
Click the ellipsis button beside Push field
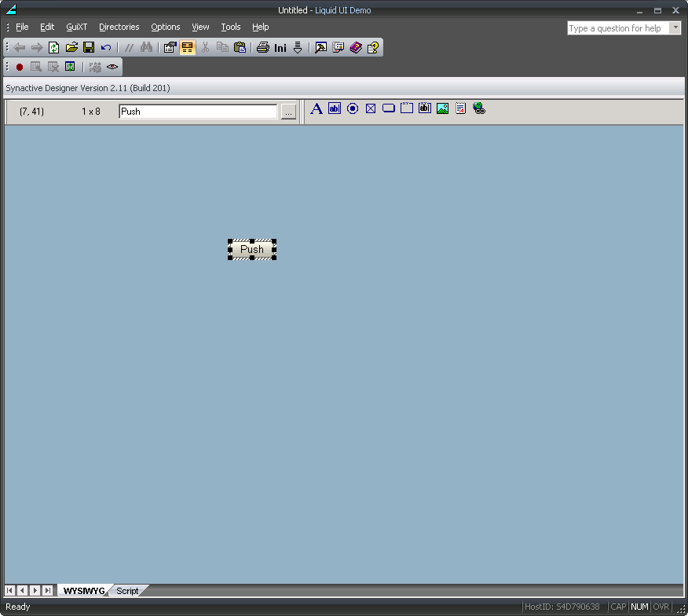click(x=288, y=112)
